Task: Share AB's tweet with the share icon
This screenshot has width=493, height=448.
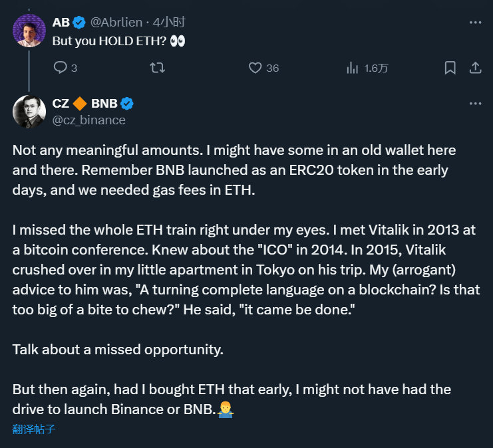Action: coord(475,68)
